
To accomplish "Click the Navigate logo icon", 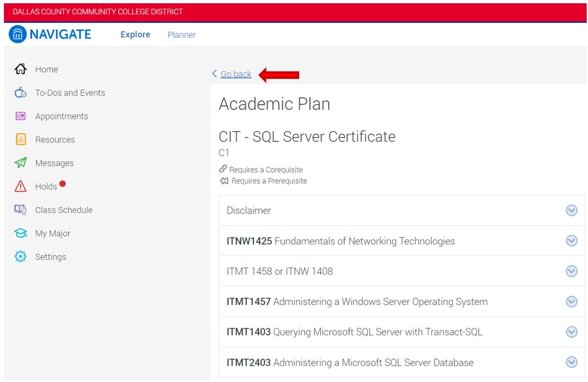I will (18, 34).
